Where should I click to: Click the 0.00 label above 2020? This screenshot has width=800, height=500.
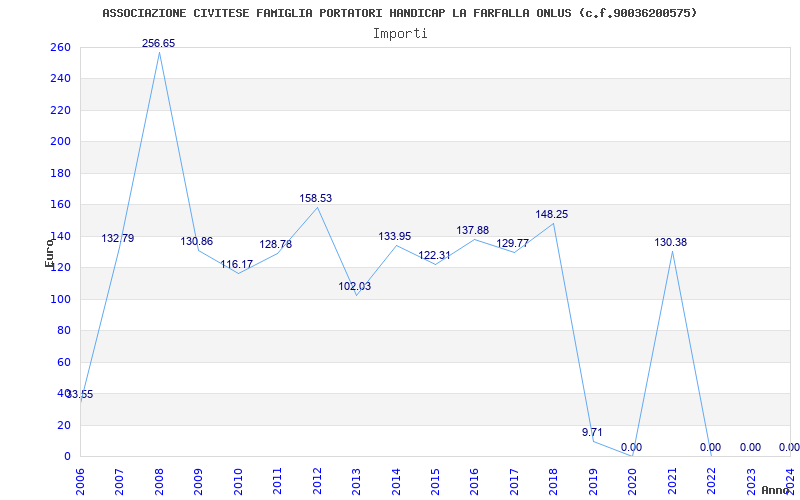[632, 448]
